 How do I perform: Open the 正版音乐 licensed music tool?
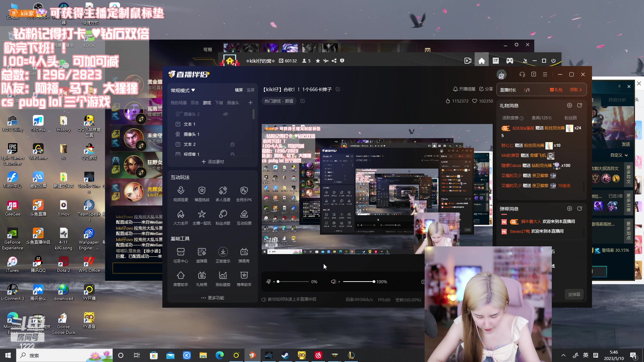point(223,255)
